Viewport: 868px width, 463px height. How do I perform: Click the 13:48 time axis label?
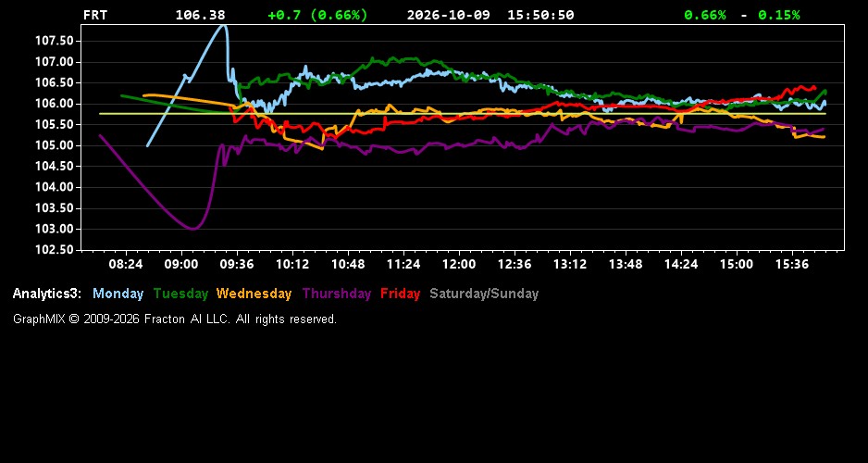click(626, 264)
